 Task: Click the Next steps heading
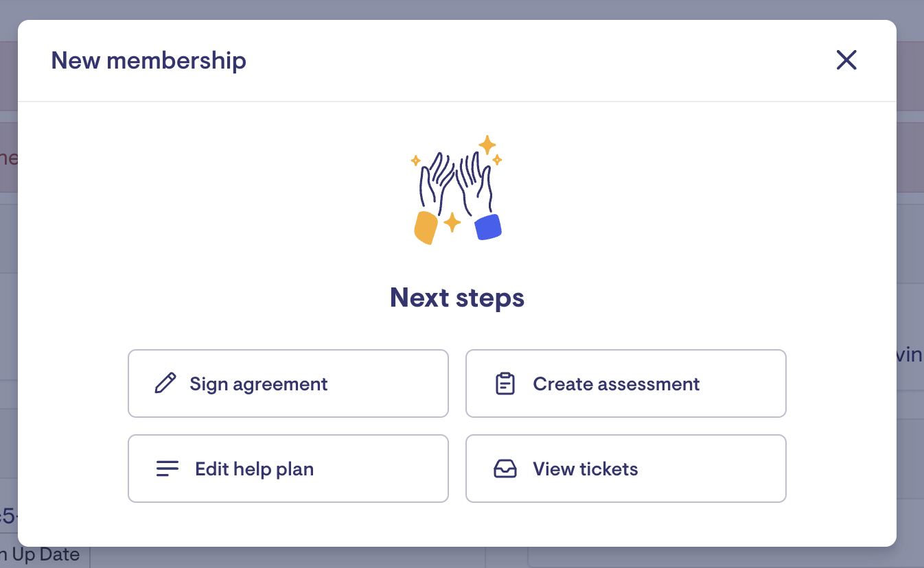point(457,298)
